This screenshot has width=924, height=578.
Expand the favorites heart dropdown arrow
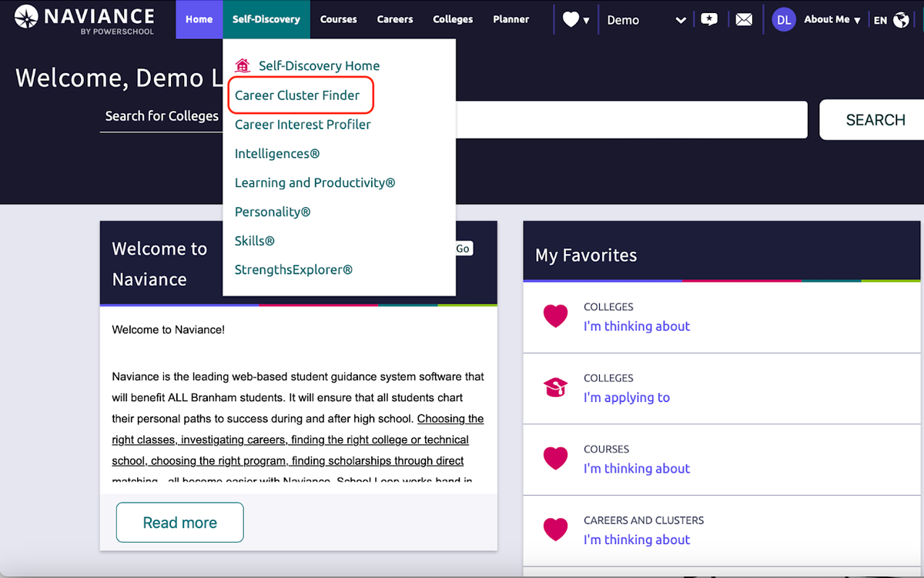(x=586, y=21)
